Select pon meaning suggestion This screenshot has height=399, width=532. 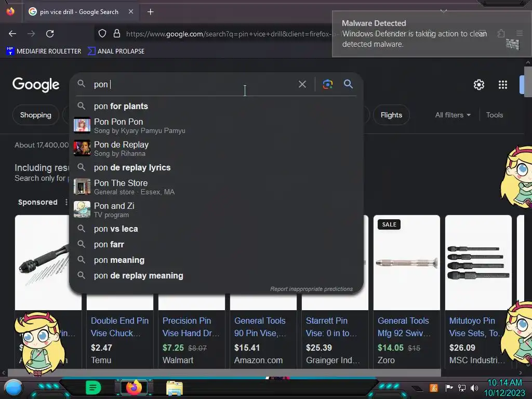pyautogui.click(x=216, y=260)
